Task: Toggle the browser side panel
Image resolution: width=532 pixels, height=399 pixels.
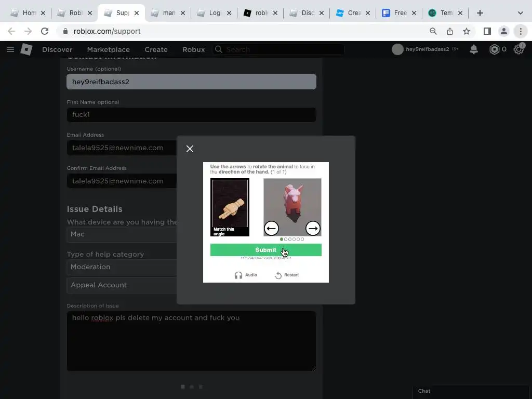Action: point(487,31)
